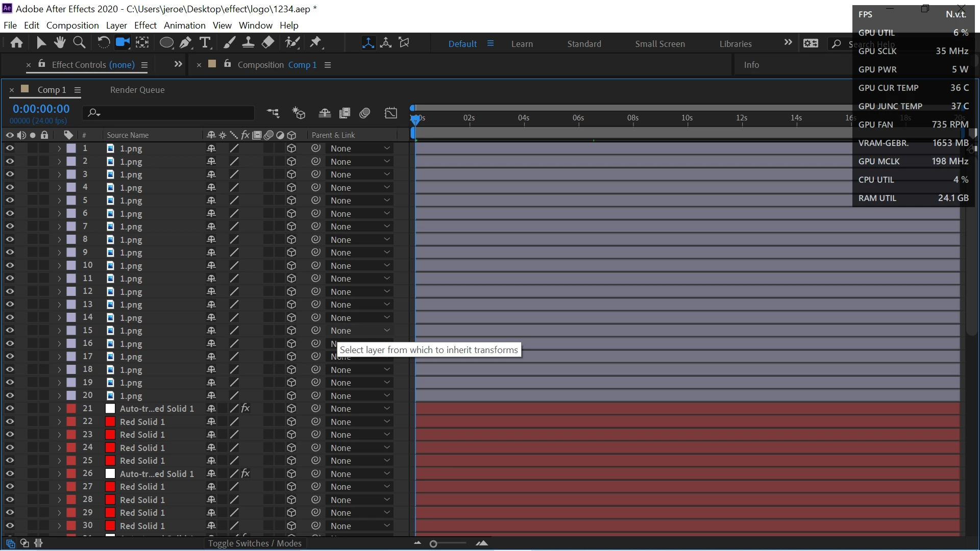
Task: Select the Eraser tool
Action: [x=268, y=42]
